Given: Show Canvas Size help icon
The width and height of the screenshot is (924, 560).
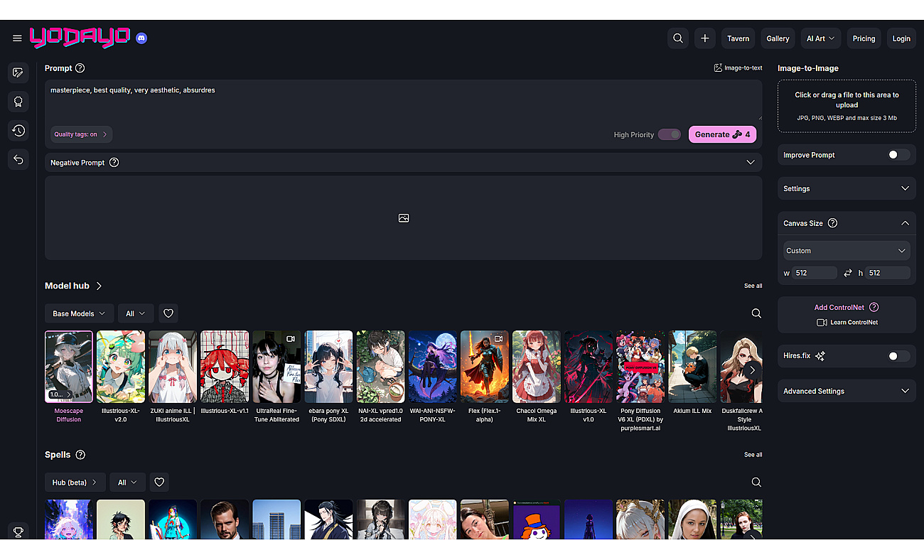Looking at the screenshot, I should coord(833,223).
